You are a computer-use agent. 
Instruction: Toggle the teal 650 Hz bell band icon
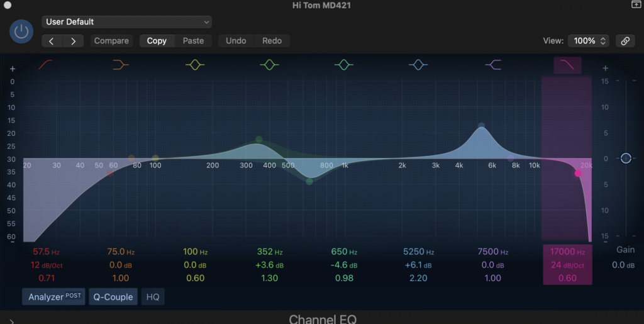click(x=343, y=65)
